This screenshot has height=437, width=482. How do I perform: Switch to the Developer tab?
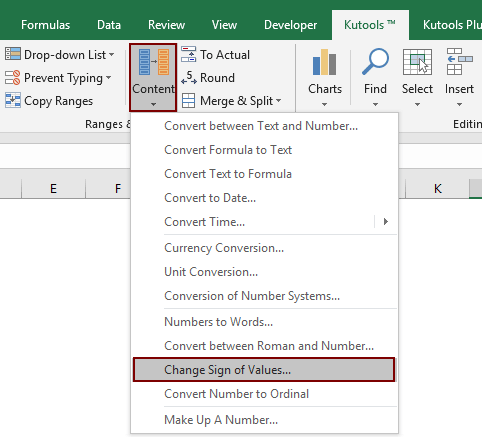(x=290, y=25)
